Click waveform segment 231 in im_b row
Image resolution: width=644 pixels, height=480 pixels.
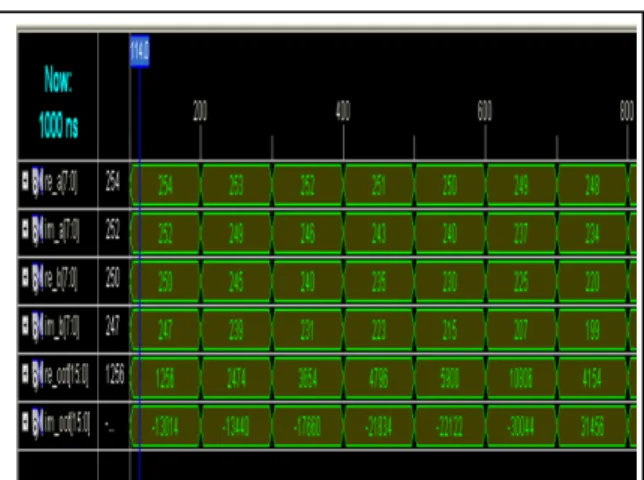pyautogui.click(x=307, y=330)
